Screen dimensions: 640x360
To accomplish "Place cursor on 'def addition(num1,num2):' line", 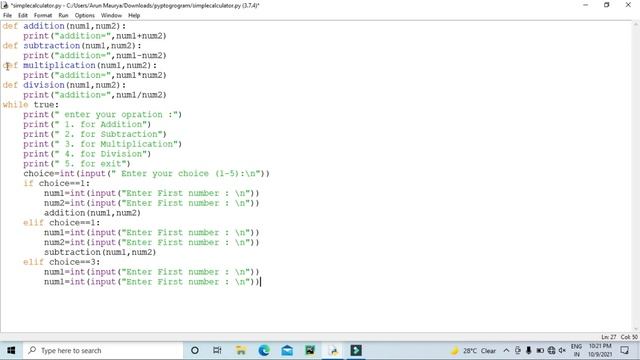I will point(64,26).
